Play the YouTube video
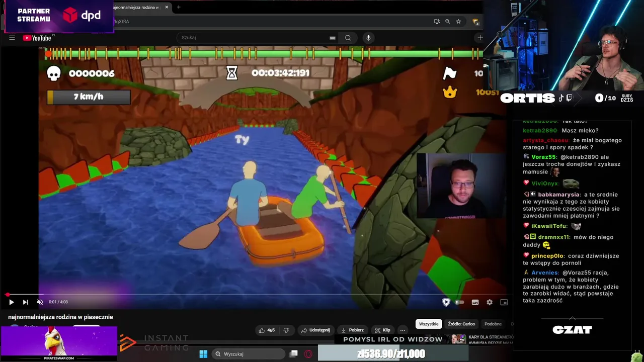Viewport: 644px width, 362px height. pyautogui.click(x=11, y=302)
